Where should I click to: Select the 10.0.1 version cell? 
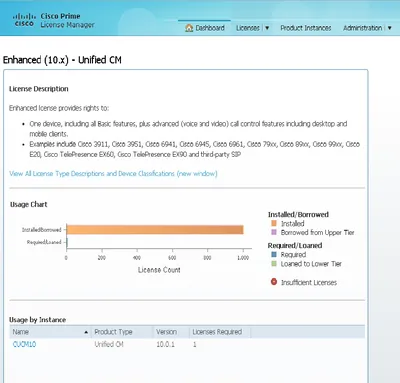(x=165, y=344)
